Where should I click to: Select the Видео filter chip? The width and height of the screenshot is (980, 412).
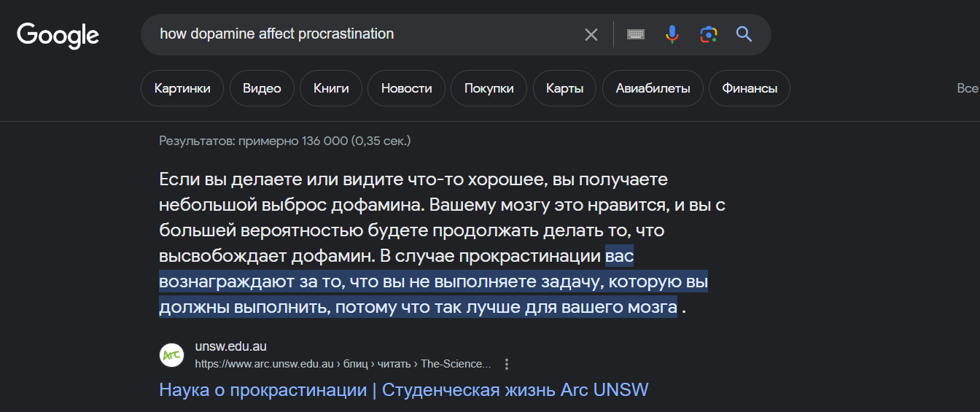262,89
